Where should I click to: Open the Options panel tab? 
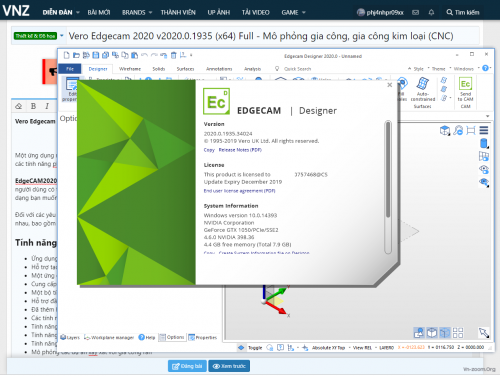tap(172, 337)
